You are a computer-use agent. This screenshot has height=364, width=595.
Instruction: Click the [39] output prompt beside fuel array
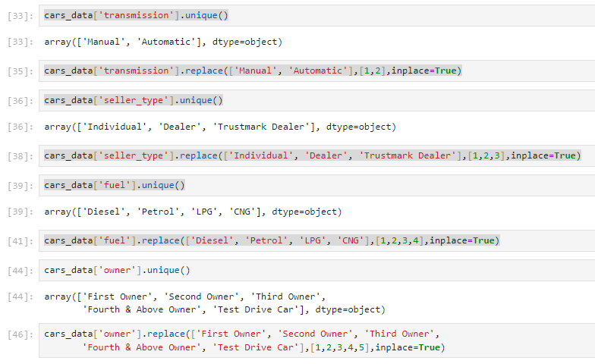coord(20,212)
